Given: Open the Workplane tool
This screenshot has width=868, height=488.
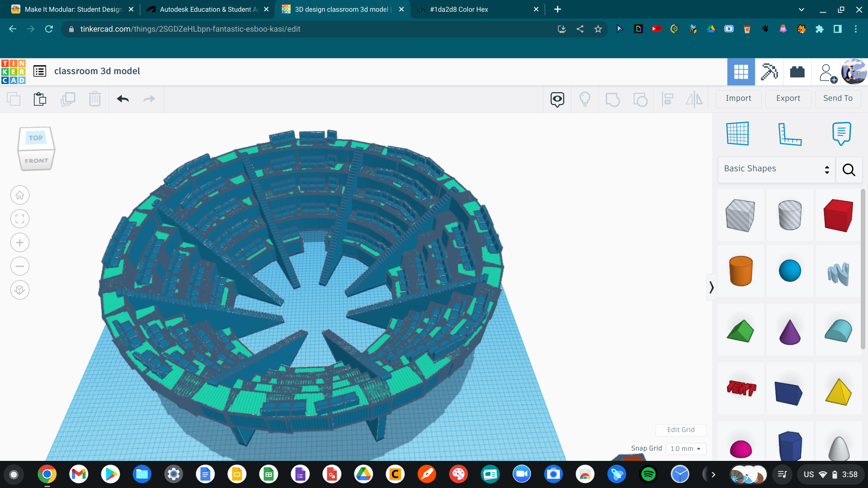Looking at the screenshot, I should coord(738,134).
